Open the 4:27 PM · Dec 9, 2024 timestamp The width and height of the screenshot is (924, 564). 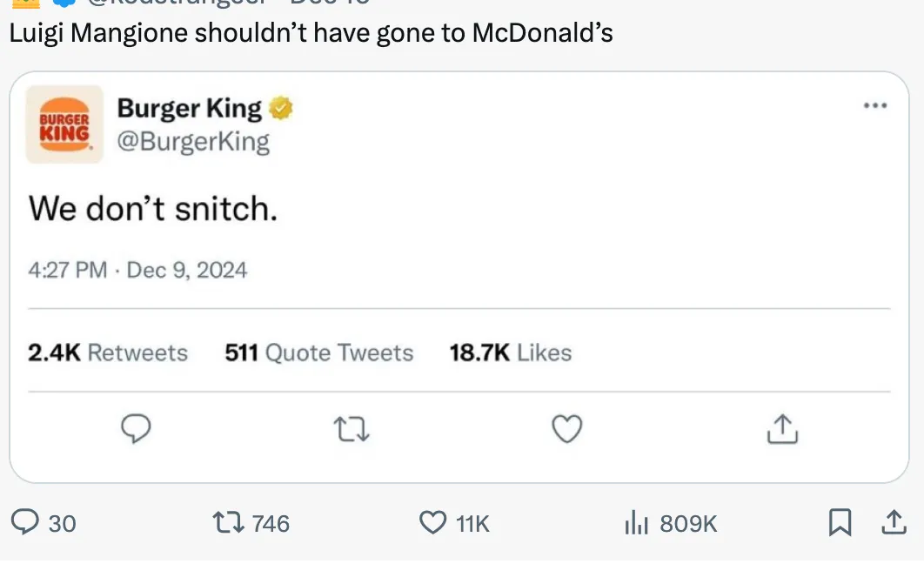pos(137,270)
